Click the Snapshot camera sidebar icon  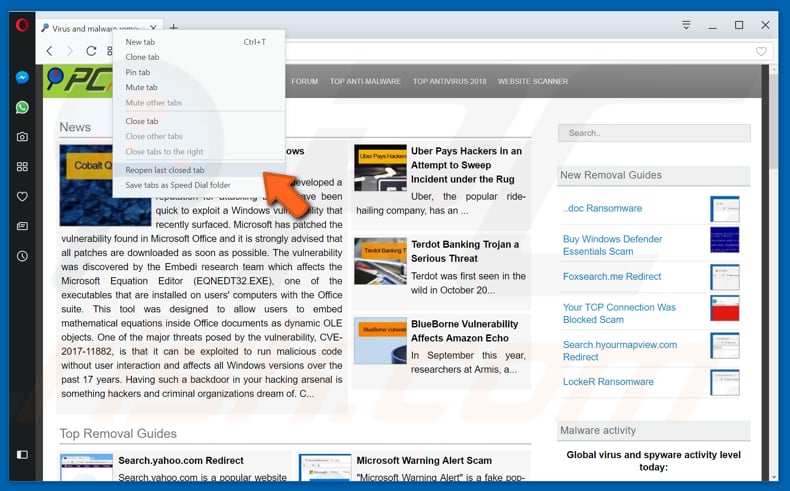pyautogui.click(x=22, y=136)
